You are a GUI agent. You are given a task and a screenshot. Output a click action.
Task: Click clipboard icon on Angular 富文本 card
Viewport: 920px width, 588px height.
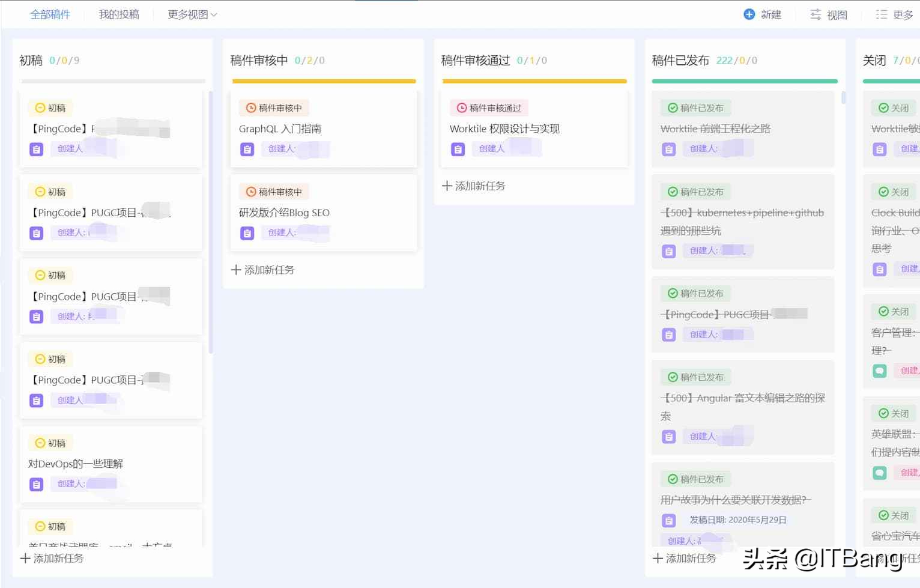point(669,437)
